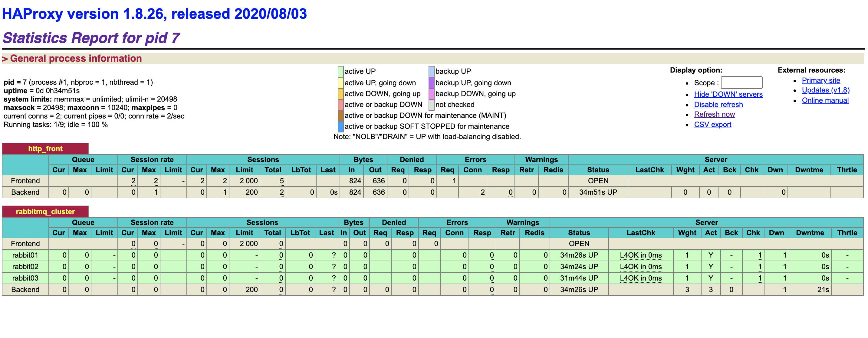Click Refresh now link
The height and width of the screenshot is (338, 868).
[714, 115]
